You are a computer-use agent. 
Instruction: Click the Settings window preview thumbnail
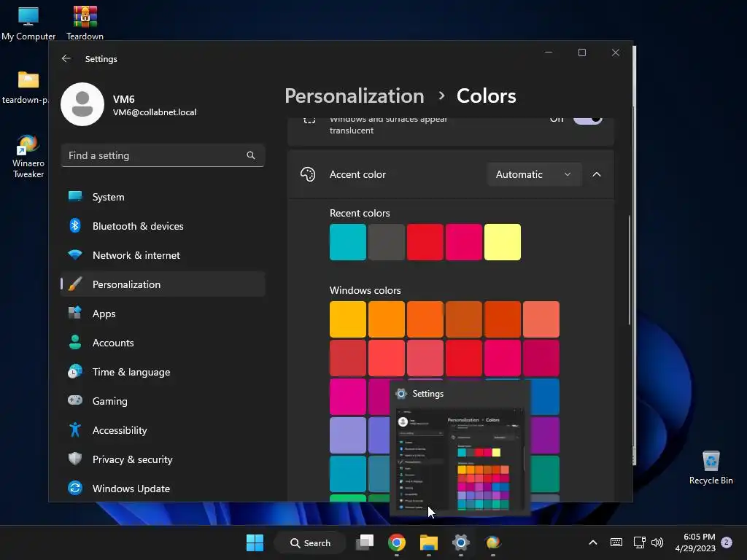(x=460, y=459)
